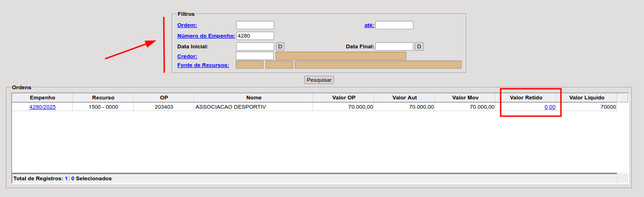The image size is (644, 197).
Task: Focus the Ordem input field
Action: coord(255,25)
